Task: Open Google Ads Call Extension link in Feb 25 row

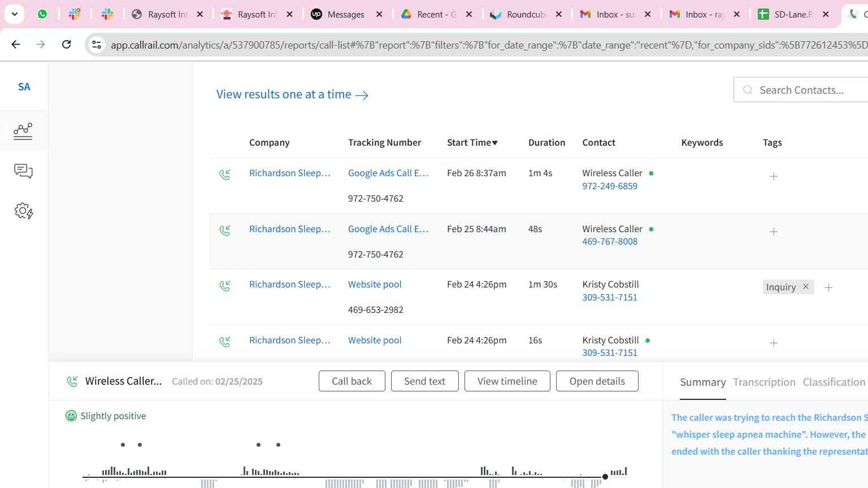Action: click(x=388, y=229)
